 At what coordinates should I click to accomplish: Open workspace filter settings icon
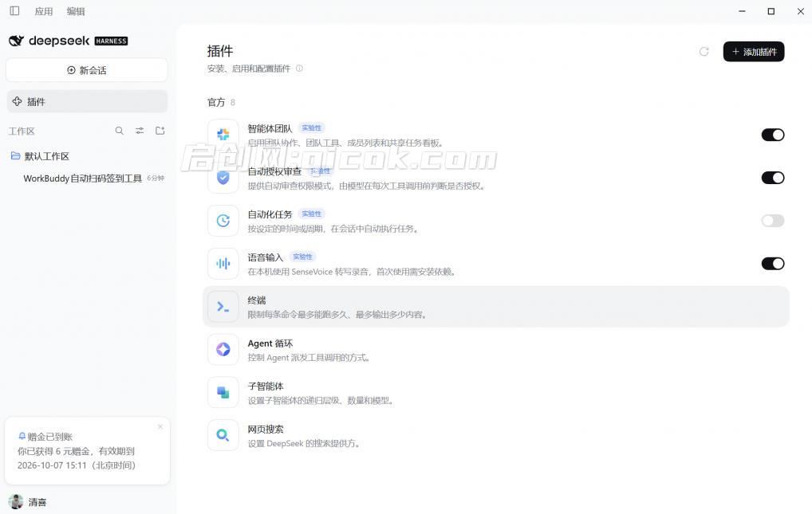pyautogui.click(x=140, y=131)
